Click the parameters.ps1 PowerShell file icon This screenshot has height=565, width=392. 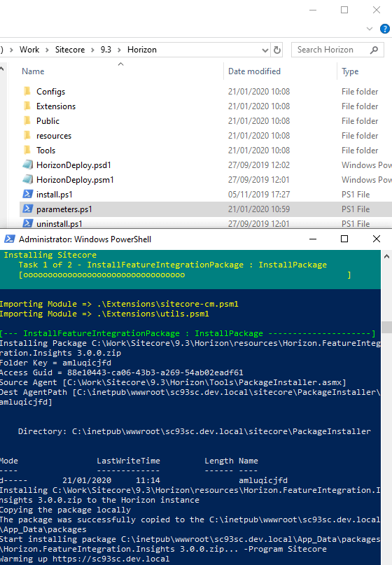coord(28,209)
